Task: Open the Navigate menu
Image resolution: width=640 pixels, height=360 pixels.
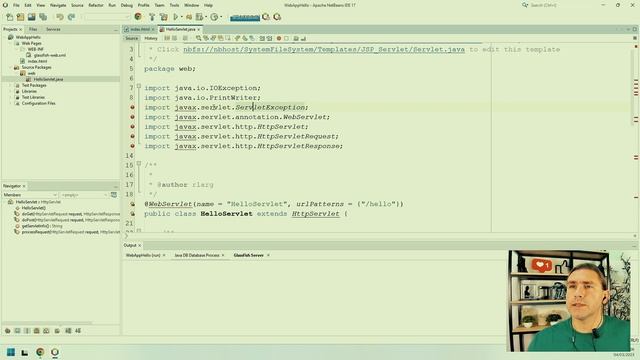Action: click(x=58, y=5)
